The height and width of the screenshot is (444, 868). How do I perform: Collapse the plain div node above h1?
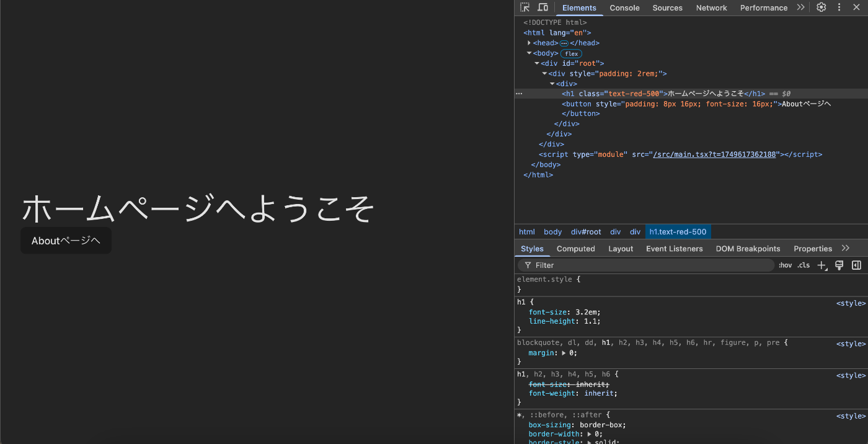(x=552, y=84)
